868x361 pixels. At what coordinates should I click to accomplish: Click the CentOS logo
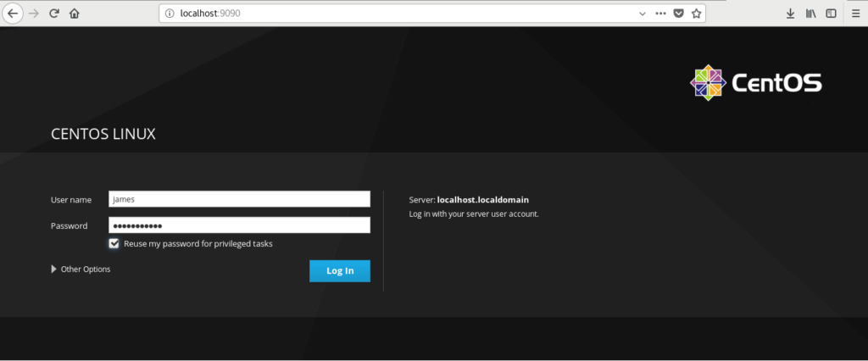(x=755, y=83)
